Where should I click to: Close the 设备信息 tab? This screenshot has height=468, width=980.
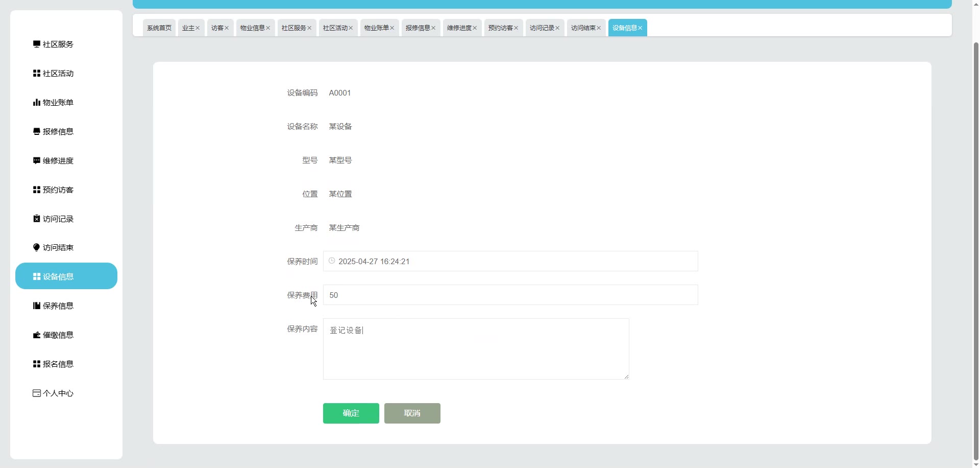click(640, 28)
